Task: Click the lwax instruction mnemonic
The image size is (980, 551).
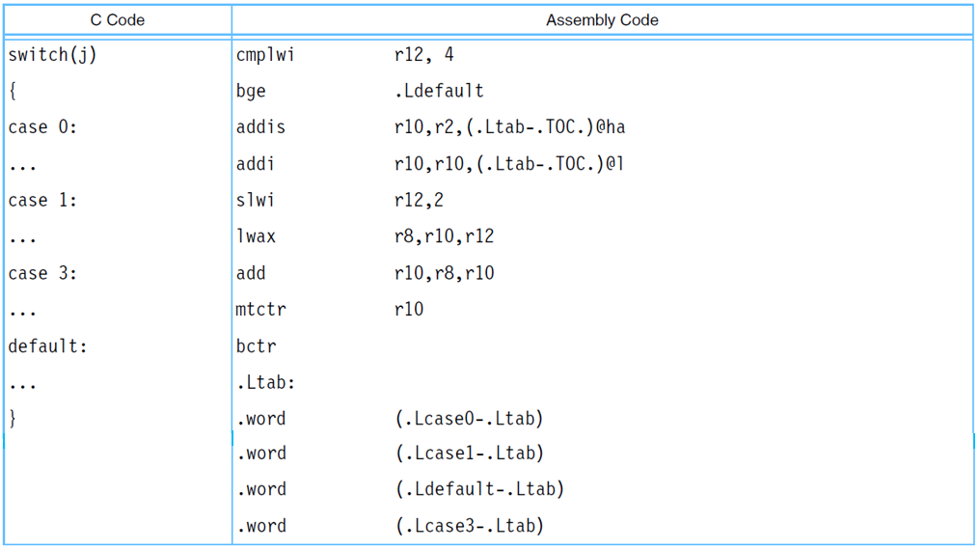Action: (256, 237)
